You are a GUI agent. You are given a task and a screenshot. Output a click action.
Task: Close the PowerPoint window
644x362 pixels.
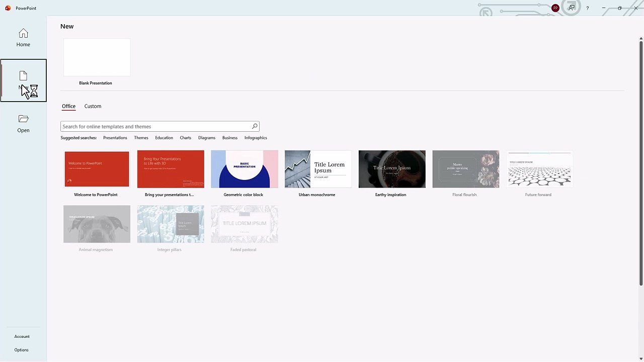tap(635, 8)
